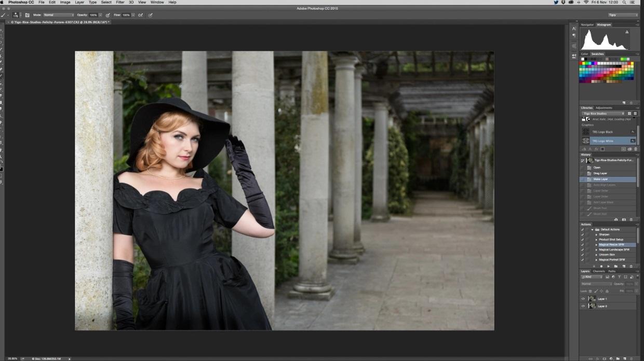Pick the white swatch in top swatches row

coord(583,59)
